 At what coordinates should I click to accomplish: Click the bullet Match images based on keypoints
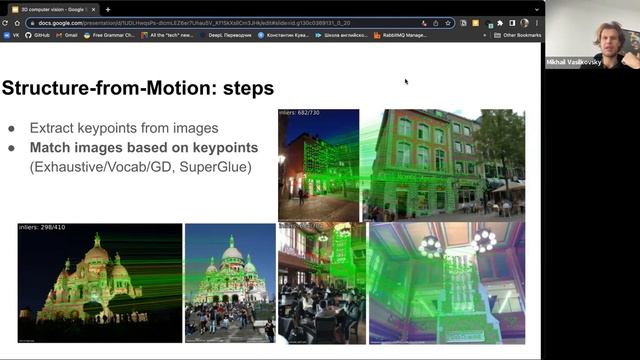tap(144, 148)
